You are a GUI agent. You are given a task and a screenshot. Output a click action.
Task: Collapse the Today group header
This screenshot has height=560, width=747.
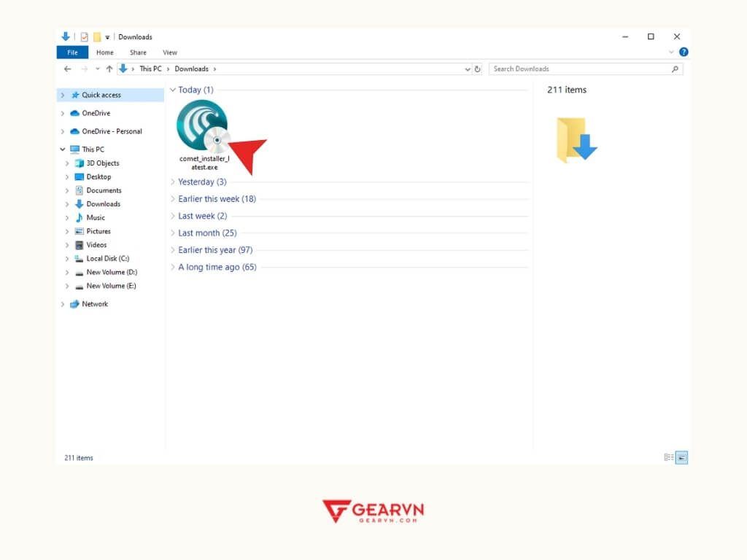pyautogui.click(x=172, y=90)
